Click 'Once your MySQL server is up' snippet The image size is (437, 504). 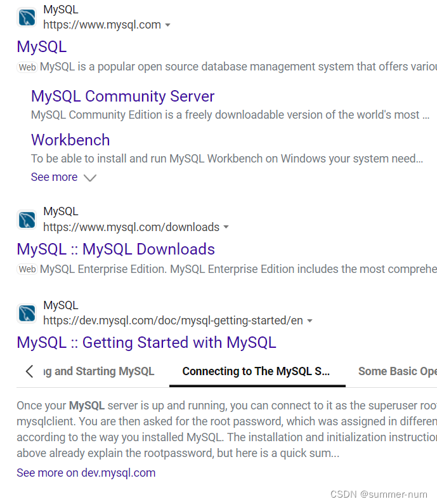click(x=226, y=429)
